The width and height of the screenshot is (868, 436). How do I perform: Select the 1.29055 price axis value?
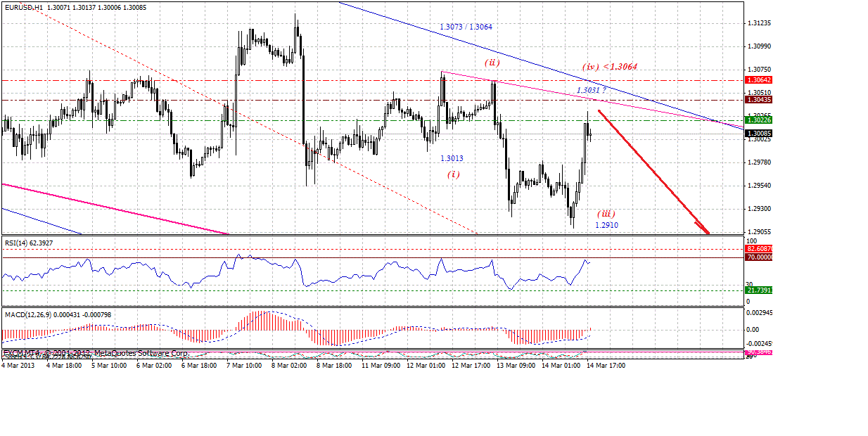click(x=761, y=231)
